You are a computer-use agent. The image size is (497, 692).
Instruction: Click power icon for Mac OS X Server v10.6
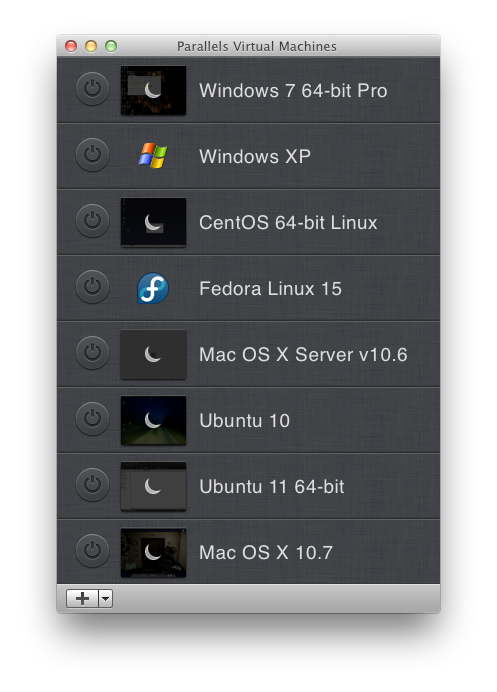pos(92,353)
